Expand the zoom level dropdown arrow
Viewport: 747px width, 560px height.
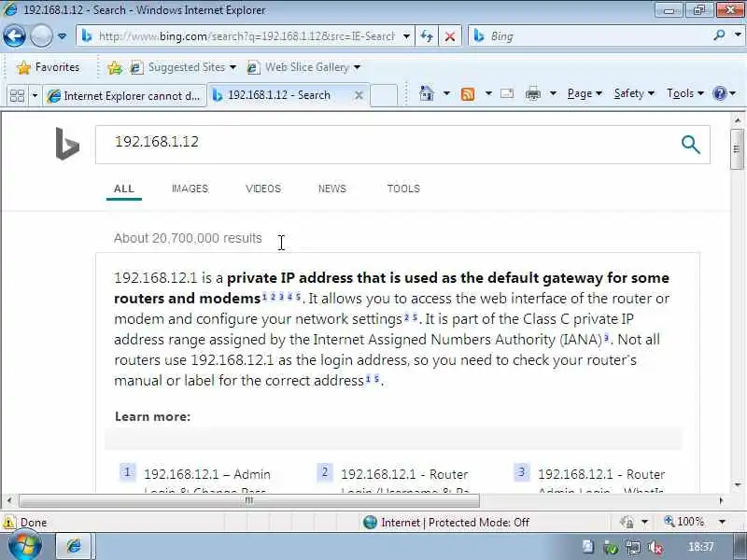click(722, 522)
